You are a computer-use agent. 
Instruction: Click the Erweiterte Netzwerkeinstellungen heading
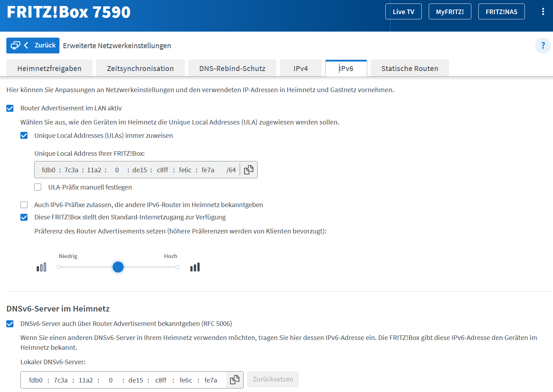(x=117, y=46)
